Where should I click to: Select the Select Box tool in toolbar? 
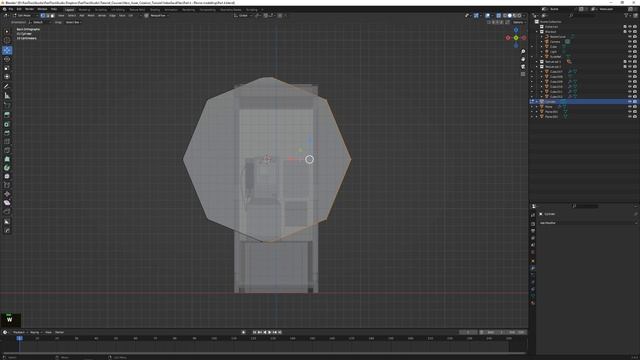pos(7,32)
